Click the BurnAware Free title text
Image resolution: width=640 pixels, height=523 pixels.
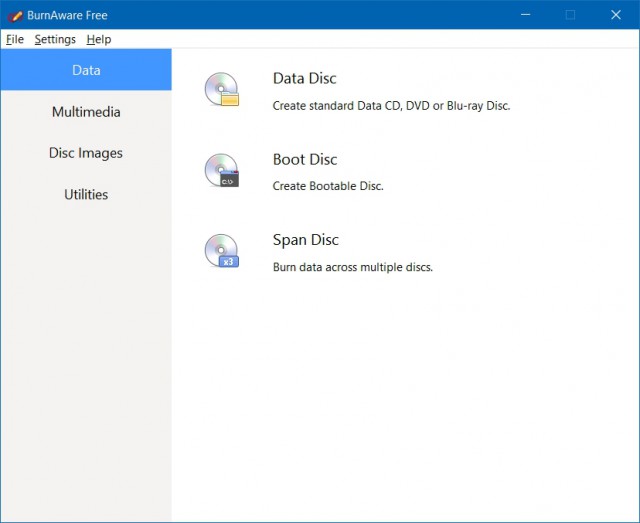(67, 16)
